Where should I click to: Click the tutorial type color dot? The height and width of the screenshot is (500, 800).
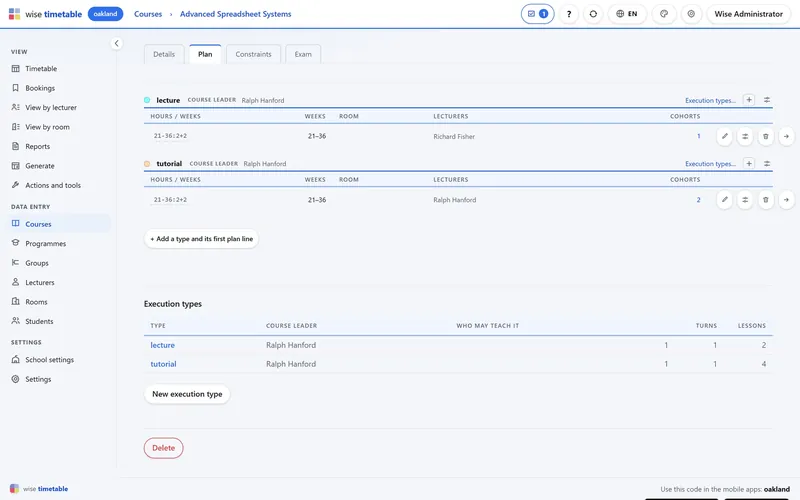click(147, 164)
